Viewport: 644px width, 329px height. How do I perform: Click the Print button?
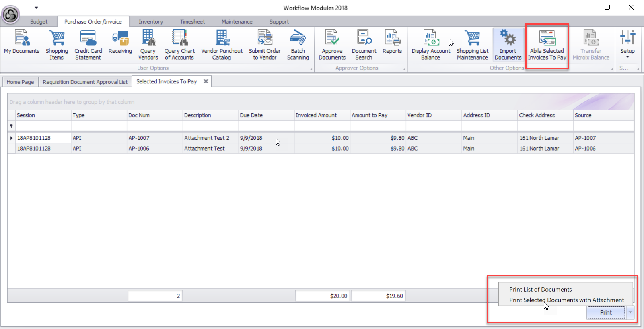click(x=606, y=312)
